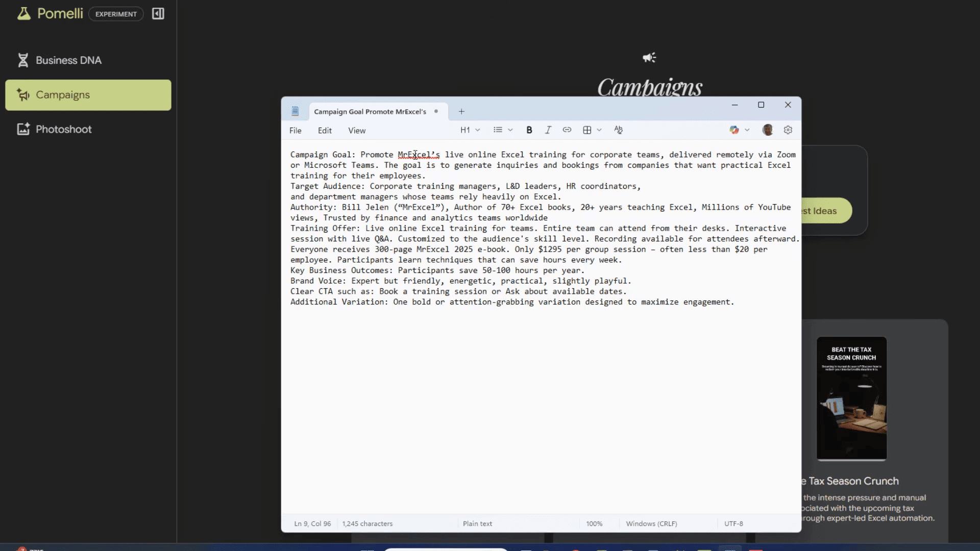Open the table insert dropdown arrow
The image size is (980, 551).
click(x=599, y=130)
